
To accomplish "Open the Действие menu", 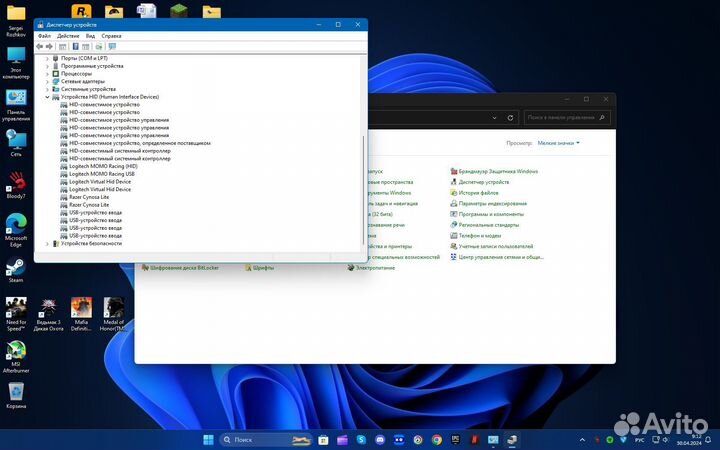I will [67, 35].
